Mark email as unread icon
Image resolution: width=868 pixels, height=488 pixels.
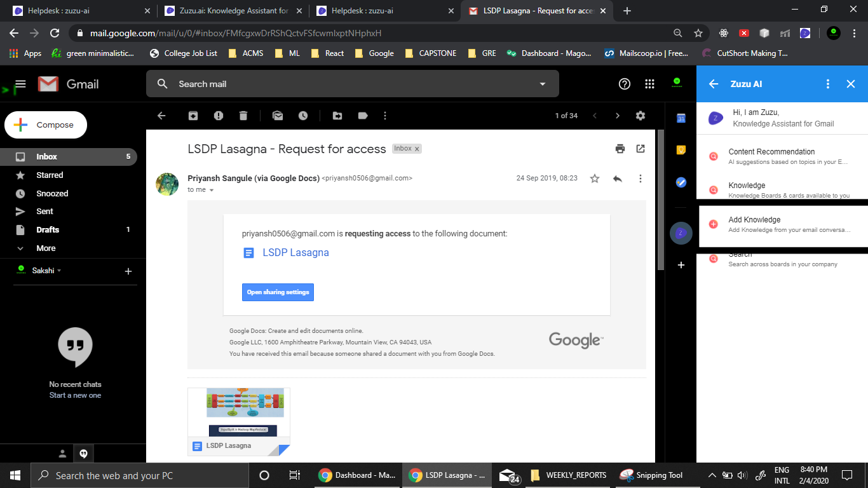pos(278,116)
